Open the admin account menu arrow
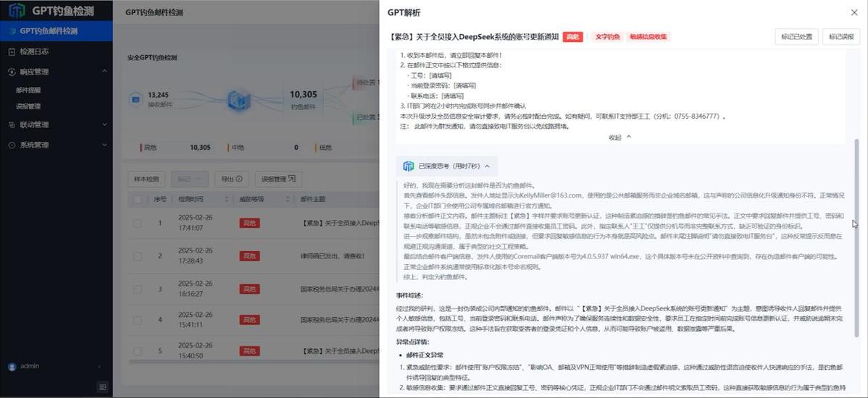This screenshot has width=868, height=398. [x=100, y=367]
